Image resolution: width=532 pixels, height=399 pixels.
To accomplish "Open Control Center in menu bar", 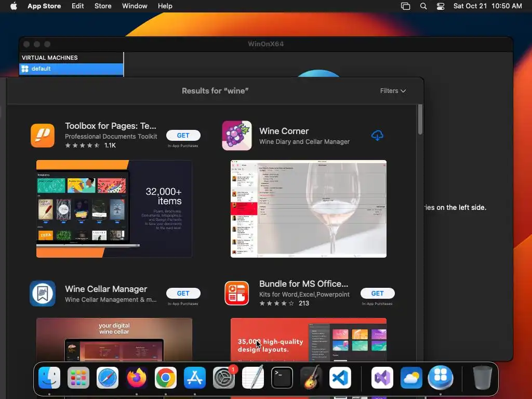I will pyautogui.click(x=441, y=6).
